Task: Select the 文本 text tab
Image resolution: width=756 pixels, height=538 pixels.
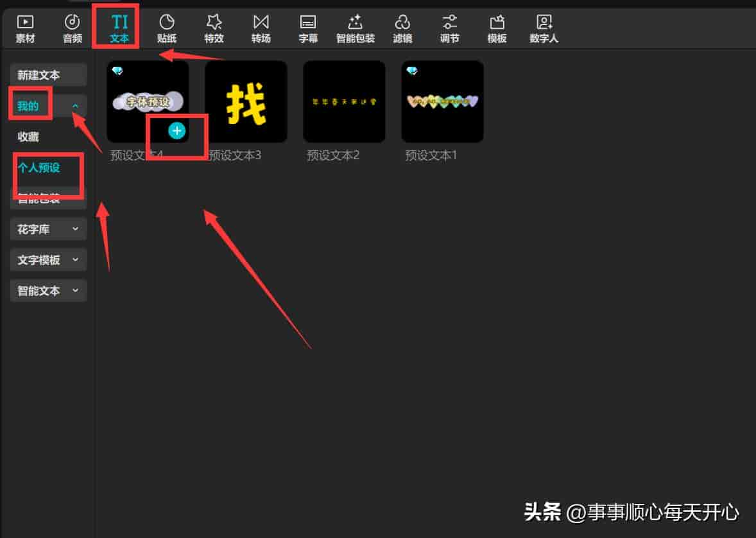Action: 119,29
